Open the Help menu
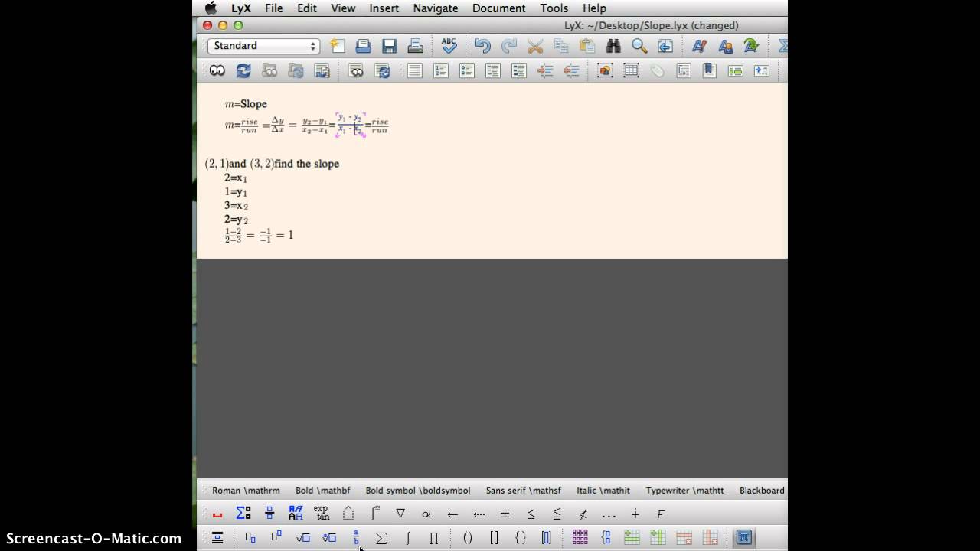Image resolution: width=980 pixels, height=551 pixels. coord(595,8)
